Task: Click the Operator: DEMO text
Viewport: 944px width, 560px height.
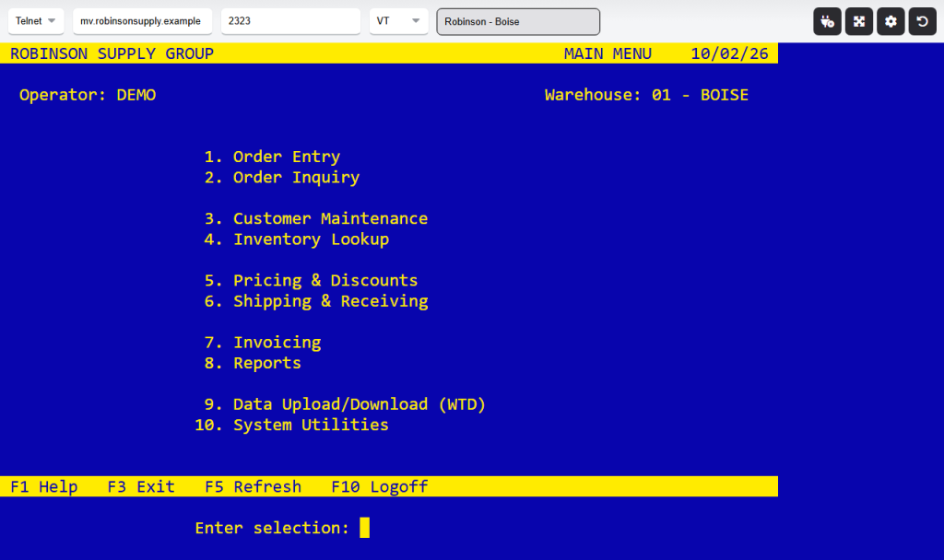Action: click(x=88, y=95)
